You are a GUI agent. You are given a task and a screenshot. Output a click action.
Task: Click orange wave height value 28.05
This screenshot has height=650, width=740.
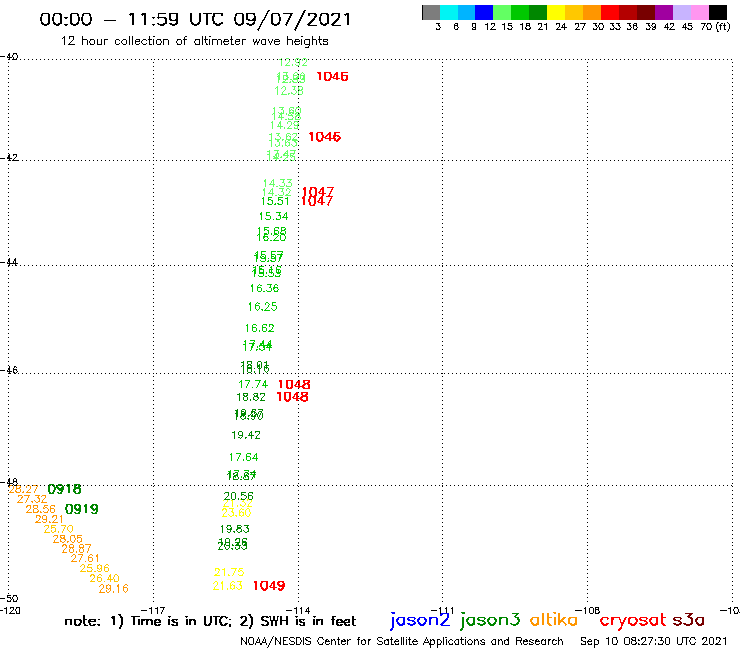tap(67, 539)
